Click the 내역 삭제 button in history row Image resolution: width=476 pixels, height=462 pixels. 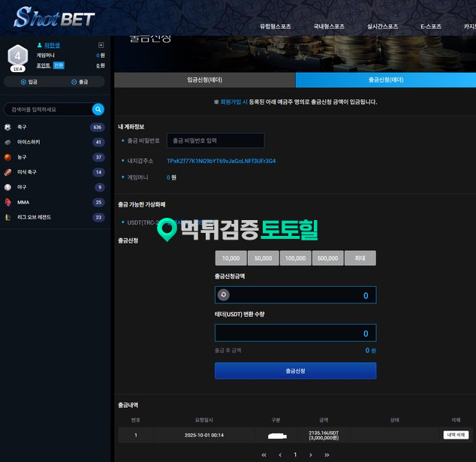tap(456, 435)
